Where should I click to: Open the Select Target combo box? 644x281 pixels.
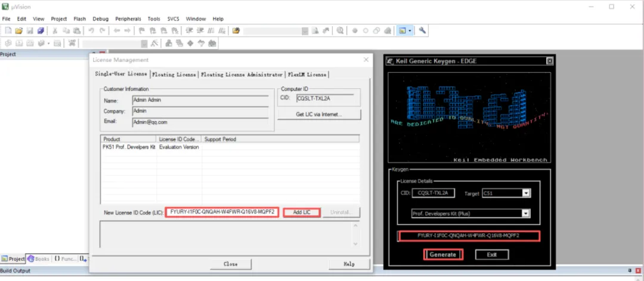(x=144, y=43)
